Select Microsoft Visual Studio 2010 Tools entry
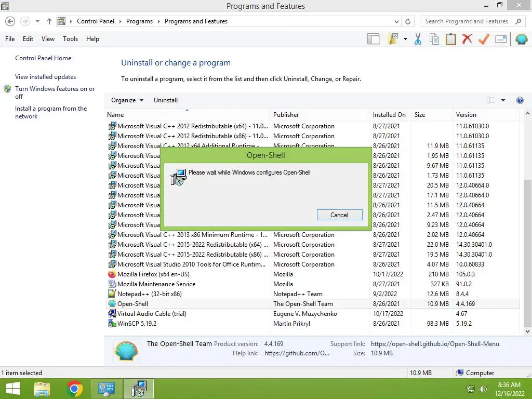This screenshot has height=399, width=532. pos(312,264)
